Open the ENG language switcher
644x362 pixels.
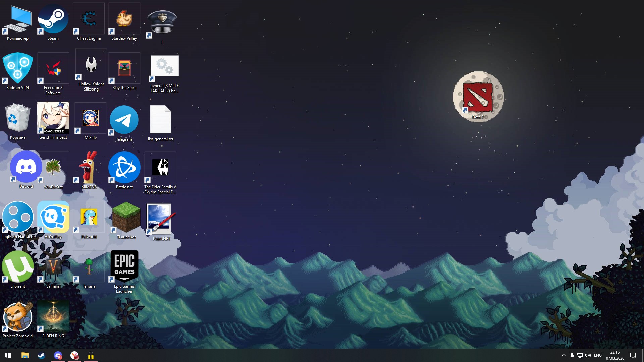click(x=598, y=355)
